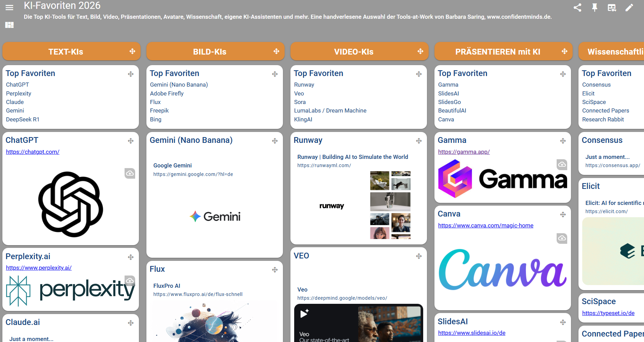Click move handle on Runway card
Screen dimensions: 644x342
(x=419, y=141)
